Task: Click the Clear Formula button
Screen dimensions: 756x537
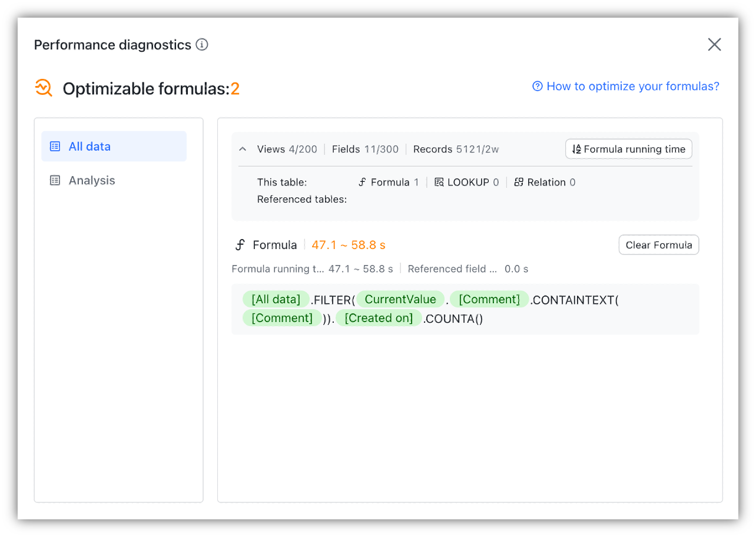Action: click(658, 244)
